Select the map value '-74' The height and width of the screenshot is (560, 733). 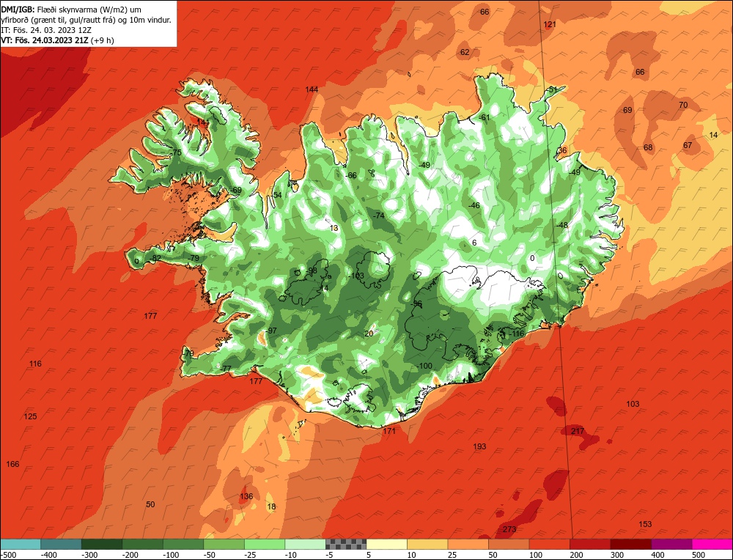pyautogui.click(x=379, y=215)
